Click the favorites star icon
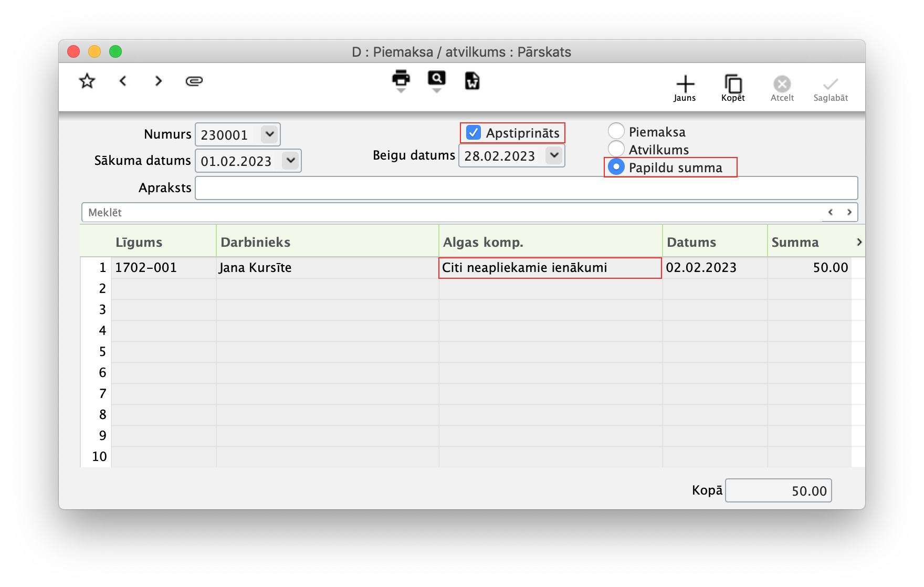The width and height of the screenshot is (924, 587). coord(87,81)
